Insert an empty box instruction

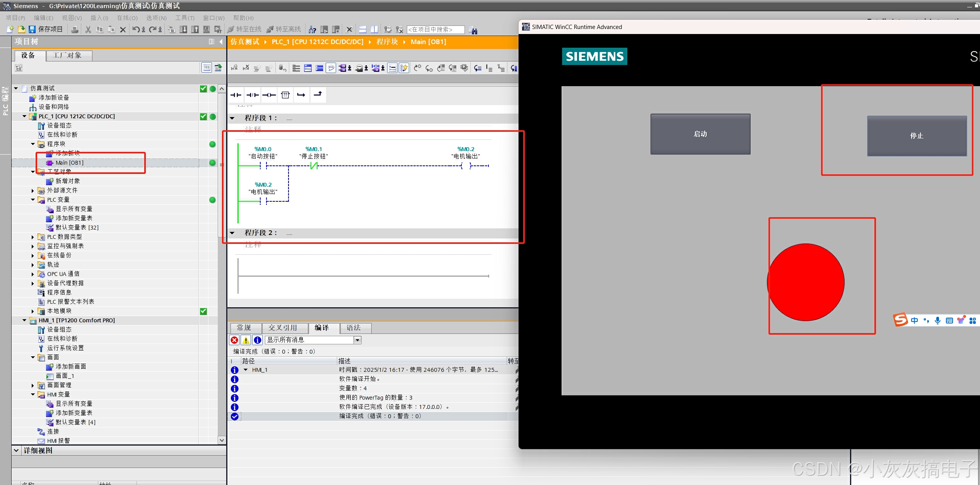(x=285, y=95)
